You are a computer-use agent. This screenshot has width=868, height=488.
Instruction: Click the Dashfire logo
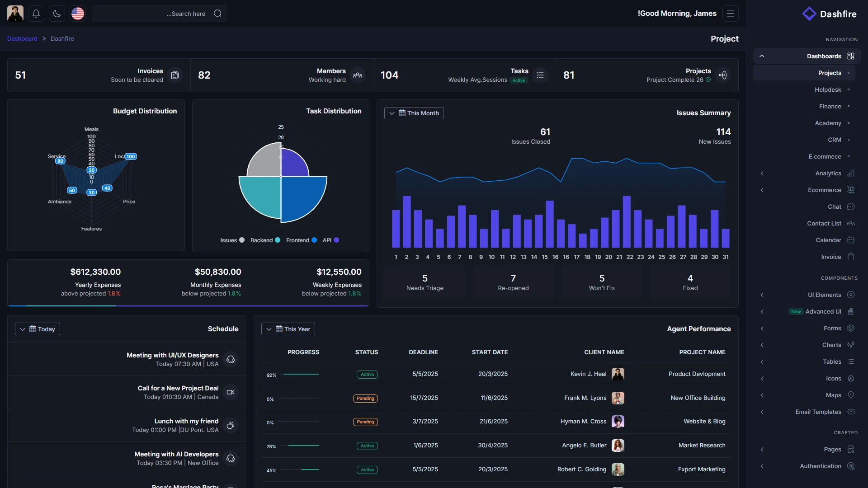(829, 14)
